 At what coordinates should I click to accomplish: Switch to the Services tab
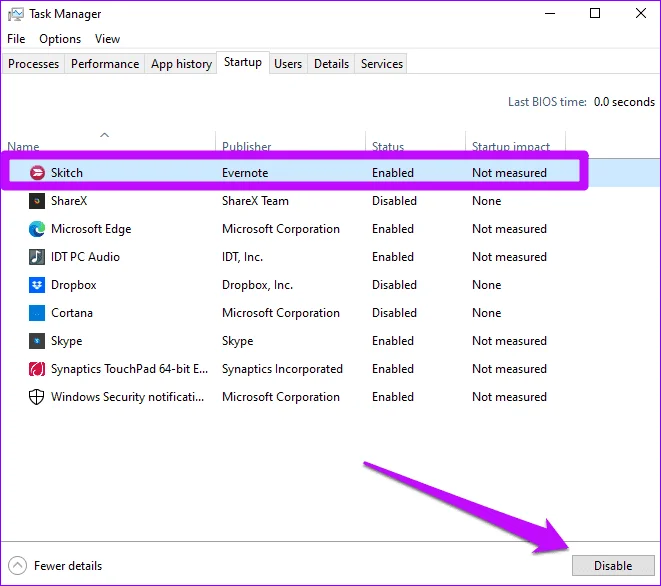point(382,64)
